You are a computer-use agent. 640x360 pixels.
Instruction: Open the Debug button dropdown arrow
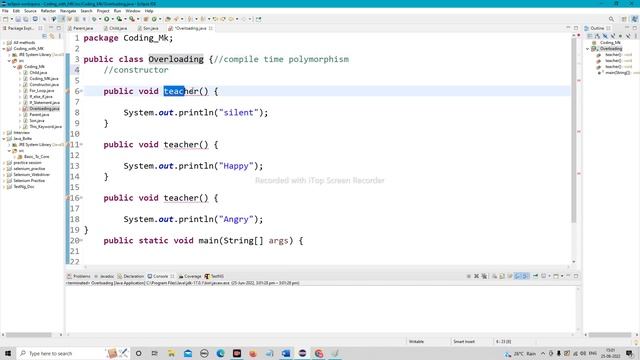click(100, 19)
